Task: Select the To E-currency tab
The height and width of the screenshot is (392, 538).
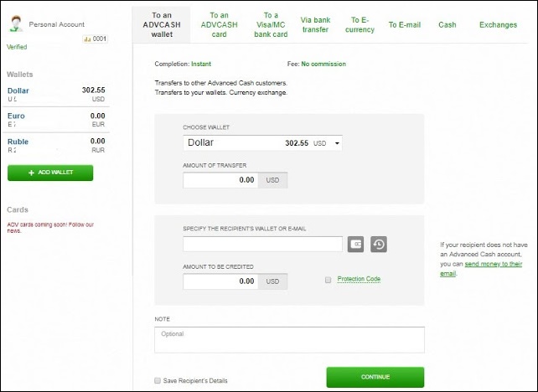Action: [360, 24]
